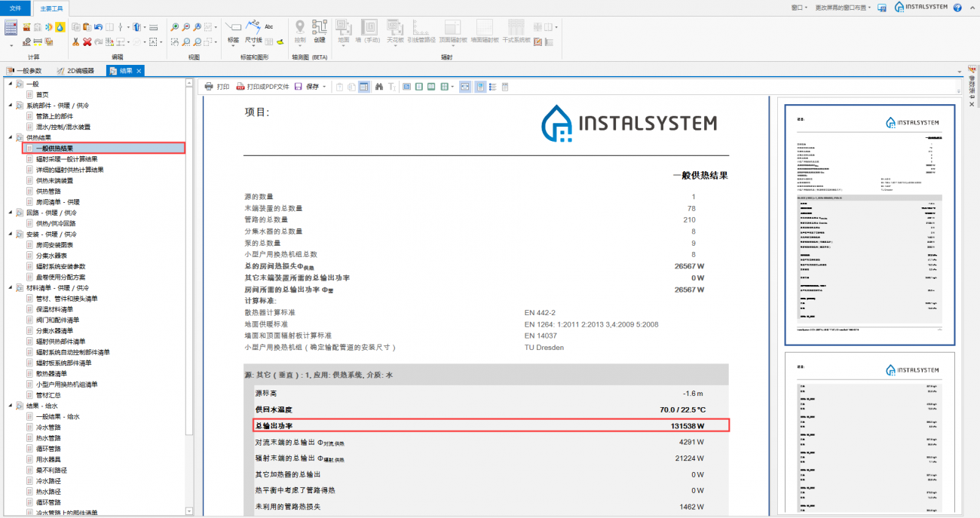Switch to the 2D编辑器 tab
980x518 pixels.
(x=75, y=71)
